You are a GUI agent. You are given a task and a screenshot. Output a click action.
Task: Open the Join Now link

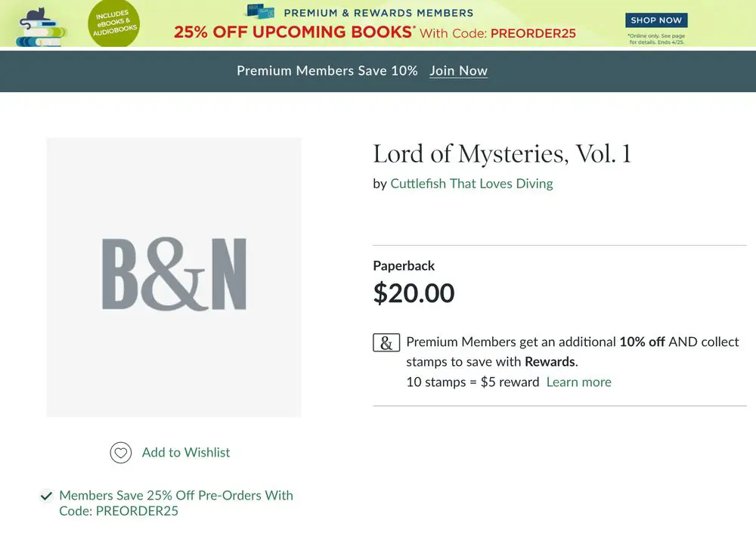pyautogui.click(x=458, y=70)
